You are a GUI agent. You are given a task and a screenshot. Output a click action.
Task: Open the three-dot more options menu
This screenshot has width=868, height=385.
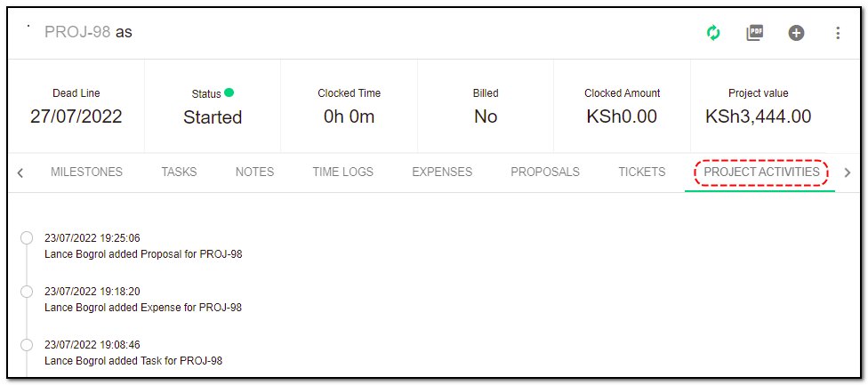pyautogui.click(x=838, y=33)
